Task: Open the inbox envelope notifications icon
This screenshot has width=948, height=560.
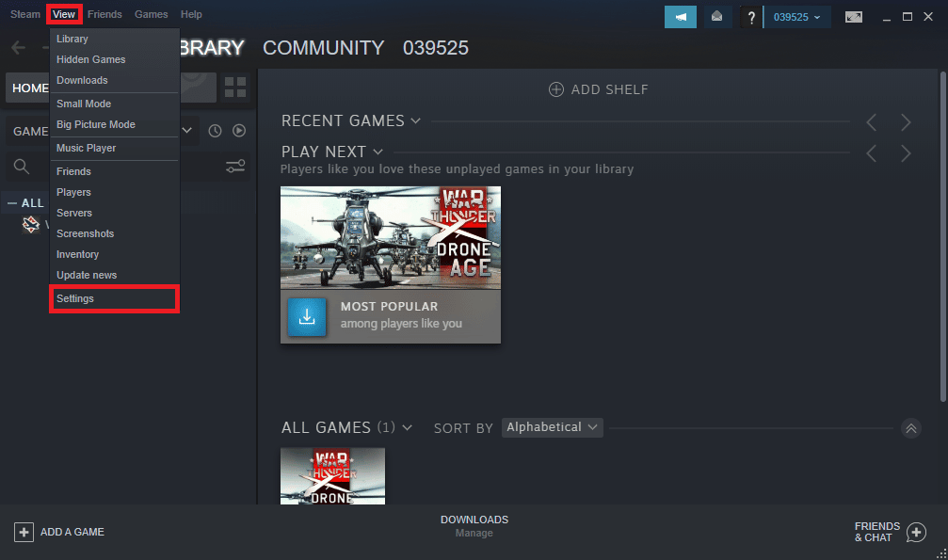Action: (717, 17)
